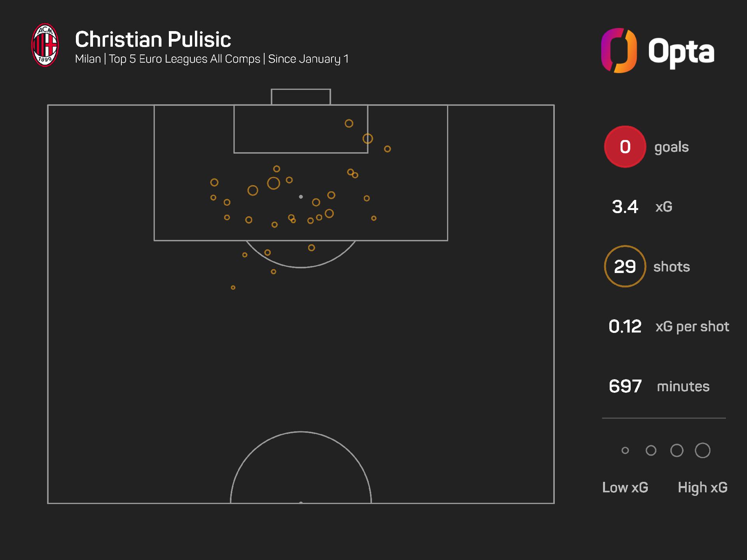Click the Low xG legend label
This screenshot has width=747, height=560.
(625, 487)
